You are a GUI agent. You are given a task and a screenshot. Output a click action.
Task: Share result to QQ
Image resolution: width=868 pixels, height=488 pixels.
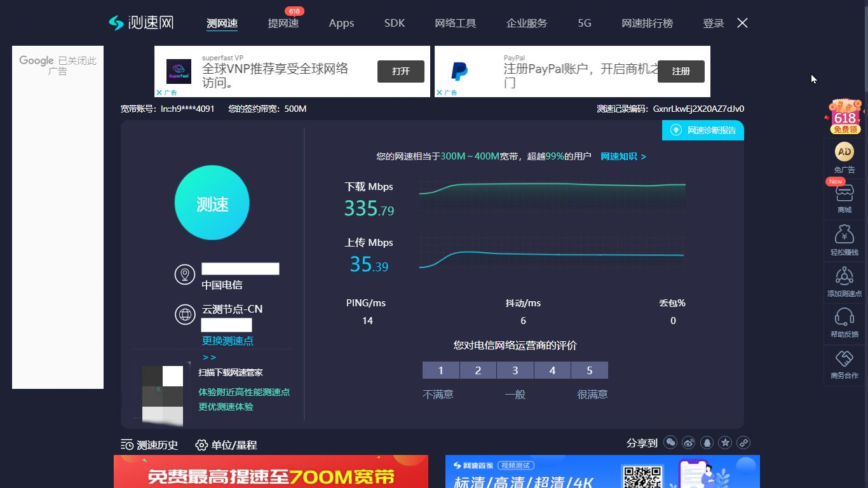pyautogui.click(x=707, y=443)
